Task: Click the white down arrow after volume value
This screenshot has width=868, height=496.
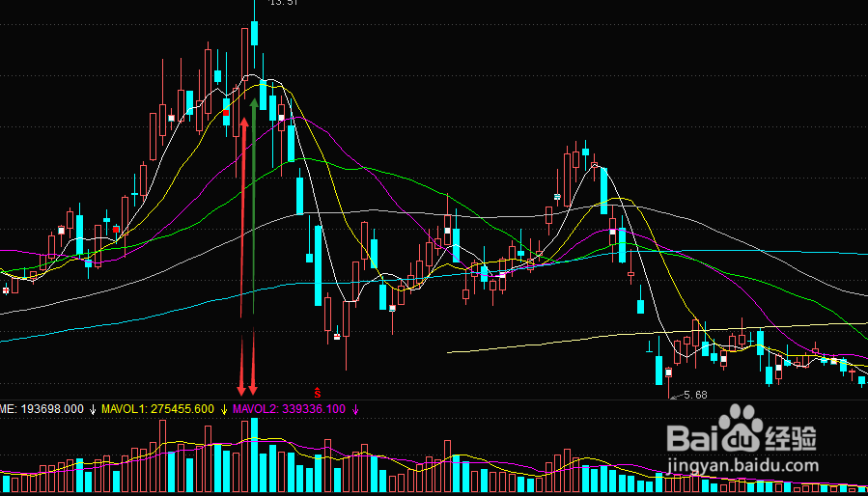Action: pyautogui.click(x=93, y=410)
